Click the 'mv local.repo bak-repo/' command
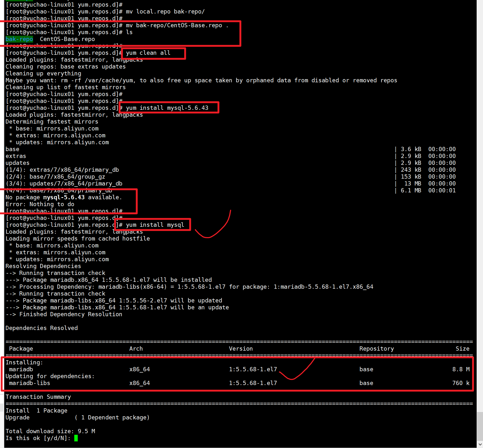The image size is (483, 448). [x=165, y=12]
